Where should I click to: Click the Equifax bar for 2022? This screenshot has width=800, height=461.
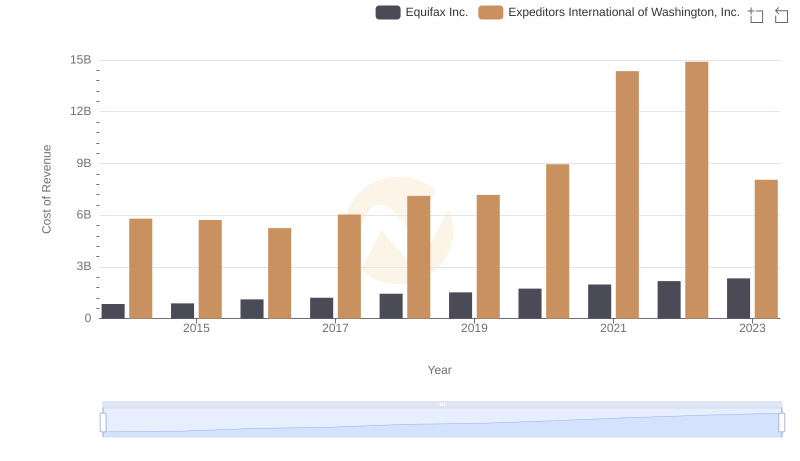coord(669,300)
